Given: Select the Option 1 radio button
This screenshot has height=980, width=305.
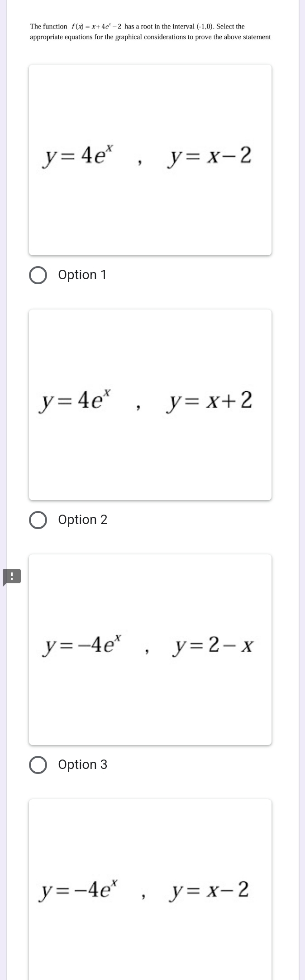Looking at the screenshot, I should pos(38,275).
